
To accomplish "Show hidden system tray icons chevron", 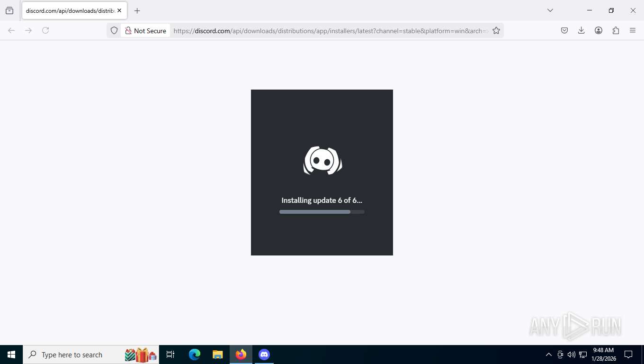I will click(x=549, y=355).
